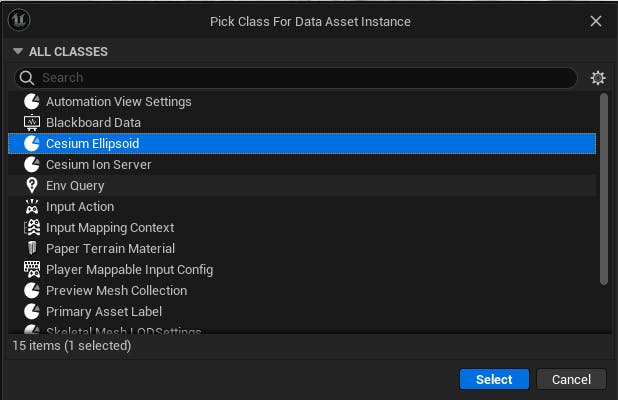Select Player Mappable Input Config class
The width and height of the screenshot is (618, 400).
click(x=302, y=270)
